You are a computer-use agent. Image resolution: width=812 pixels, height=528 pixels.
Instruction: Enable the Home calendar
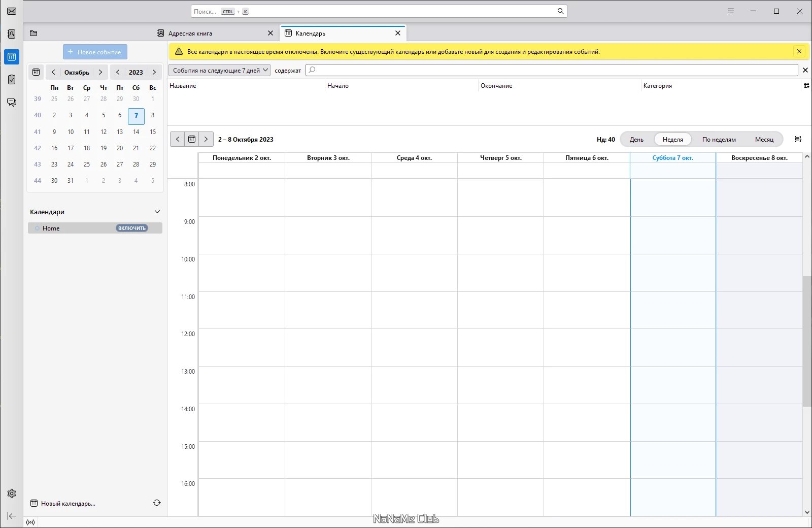(x=132, y=228)
